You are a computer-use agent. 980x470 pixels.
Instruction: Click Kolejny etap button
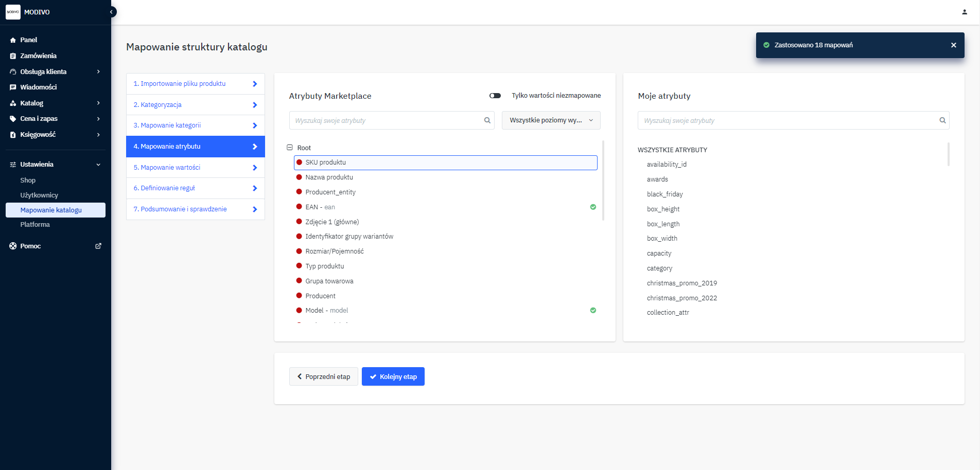tap(393, 376)
